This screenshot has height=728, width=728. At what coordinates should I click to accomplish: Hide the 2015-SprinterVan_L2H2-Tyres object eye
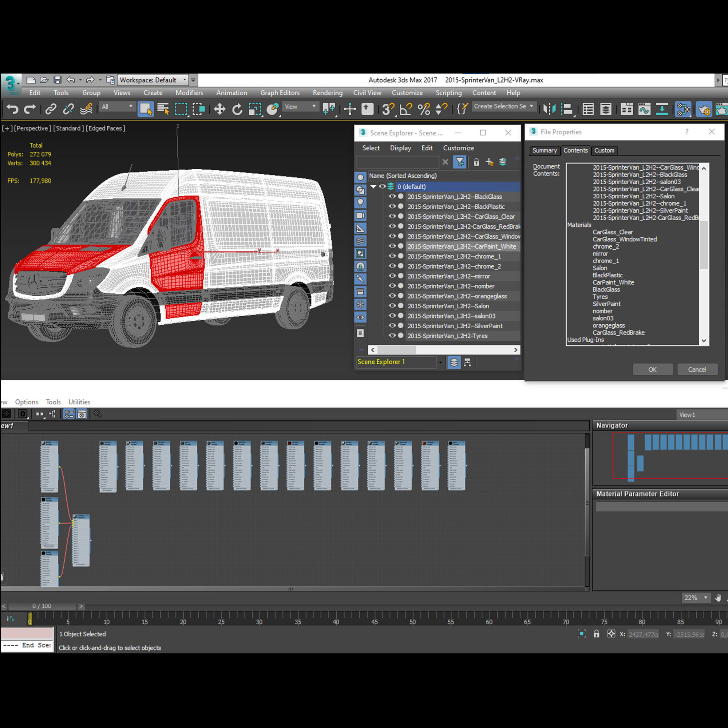tap(392, 335)
